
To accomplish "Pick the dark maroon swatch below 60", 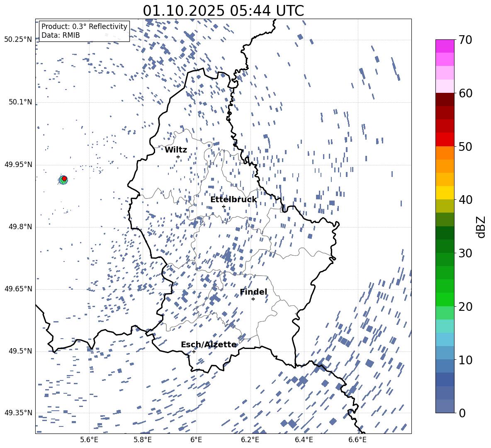I will [x=445, y=99].
